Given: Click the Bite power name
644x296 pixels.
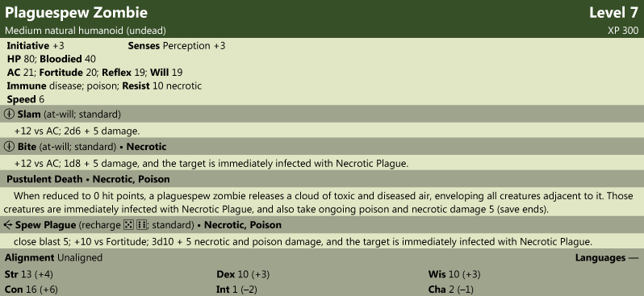Looking at the screenshot, I should tap(26, 147).
